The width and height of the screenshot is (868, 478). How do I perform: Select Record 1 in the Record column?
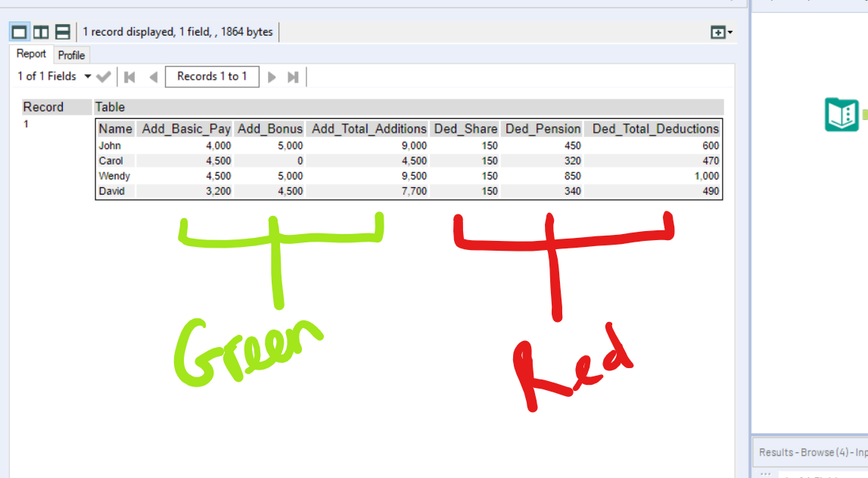click(x=25, y=123)
